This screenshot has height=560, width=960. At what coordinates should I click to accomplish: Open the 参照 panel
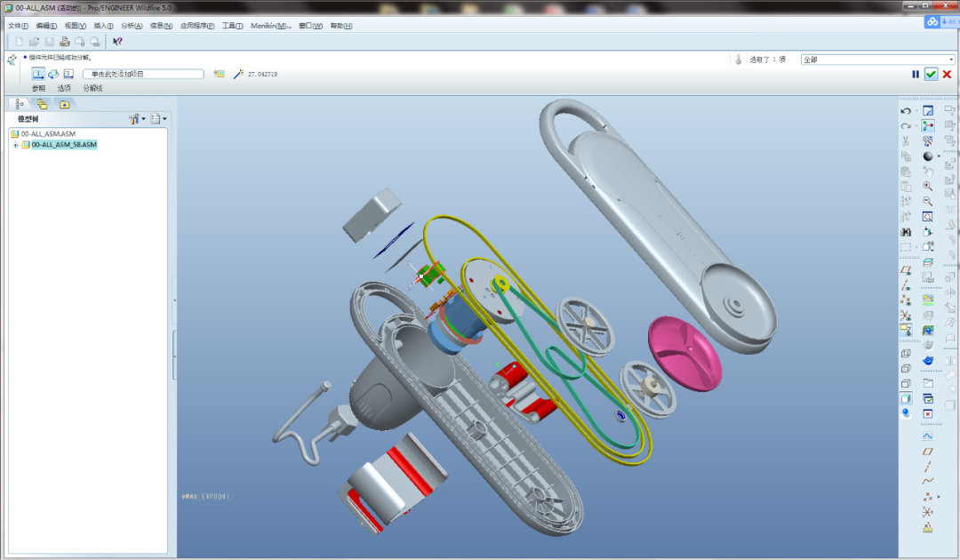click(39, 88)
